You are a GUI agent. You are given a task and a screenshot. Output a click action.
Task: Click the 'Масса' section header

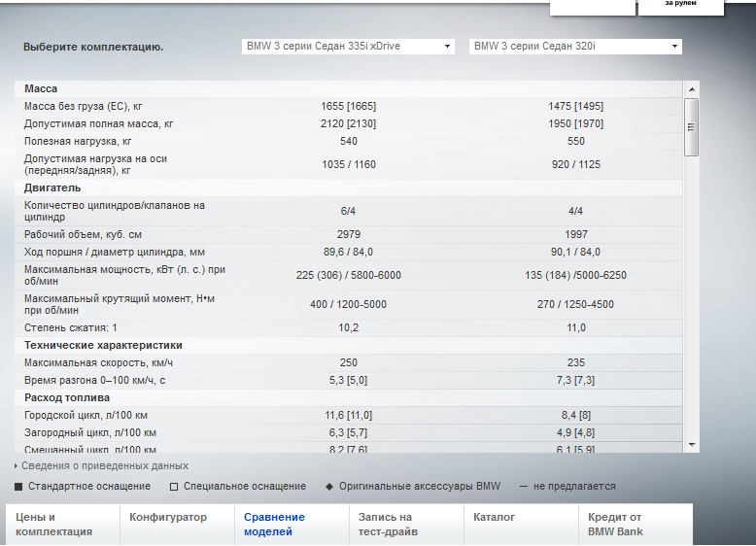349,88
